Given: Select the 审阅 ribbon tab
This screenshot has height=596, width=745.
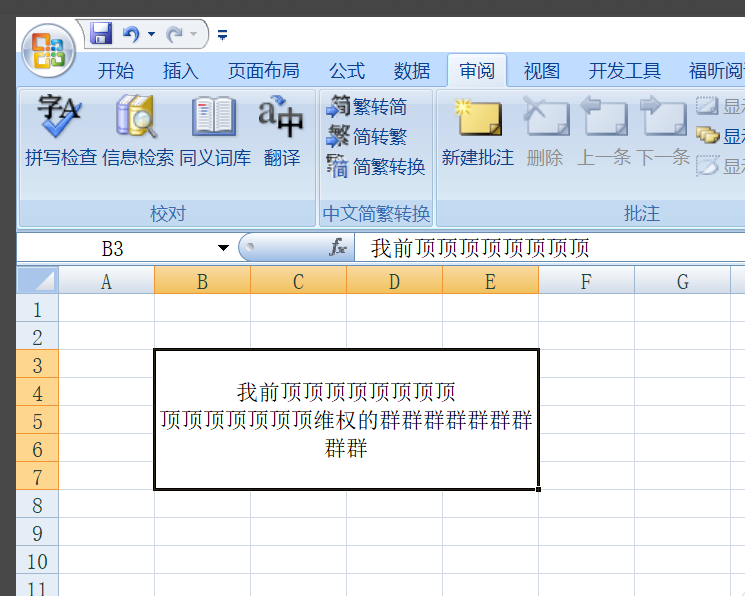Looking at the screenshot, I should coord(477,71).
